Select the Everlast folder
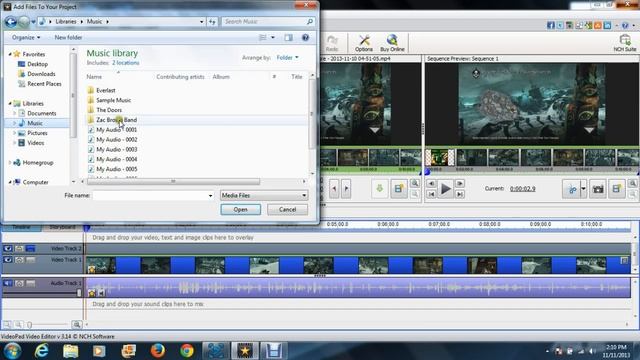Screen dimensions: 640x360 [106, 90]
